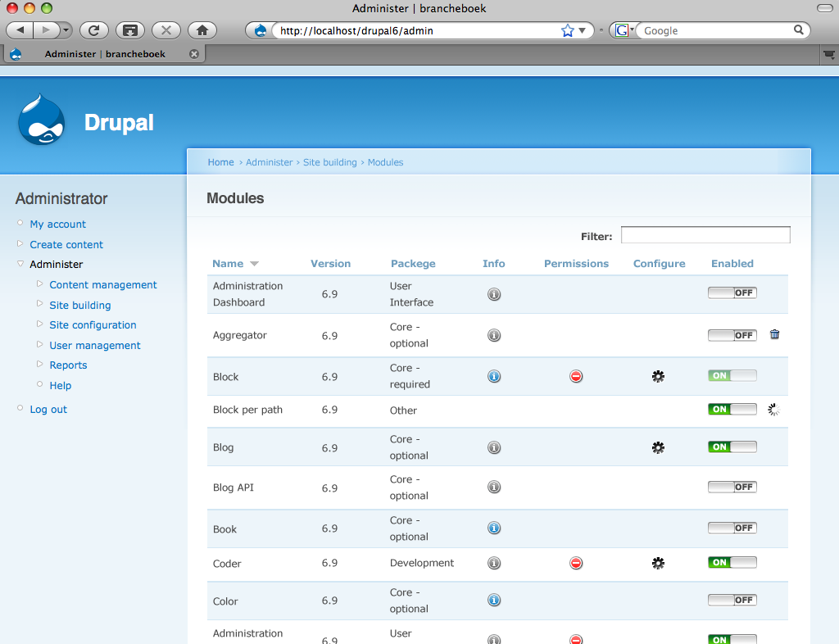Click the Log out link
The image size is (839, 644).
pyautogui.click(x=48, y=409)
